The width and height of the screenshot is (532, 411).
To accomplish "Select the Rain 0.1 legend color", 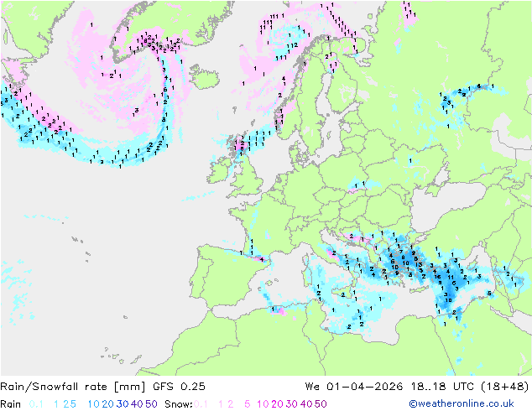I will click(35, 404).
